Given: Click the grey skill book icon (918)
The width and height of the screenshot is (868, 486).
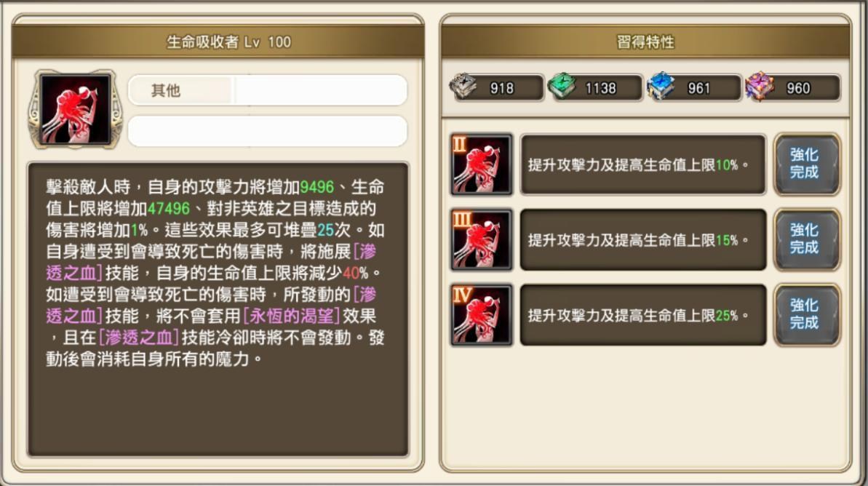Looking at the screenshot, I should [463, 87].
